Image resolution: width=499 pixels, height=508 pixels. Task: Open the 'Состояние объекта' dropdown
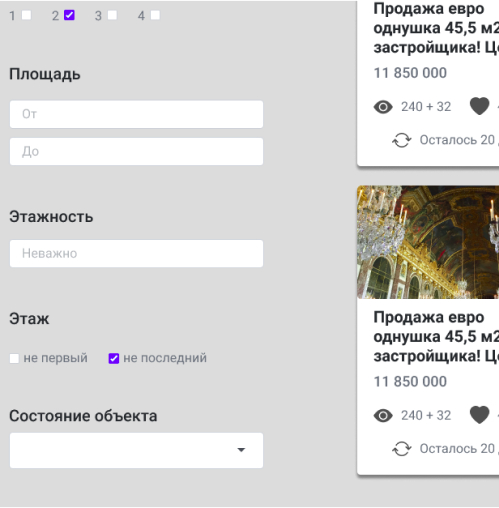pos(136,450)
